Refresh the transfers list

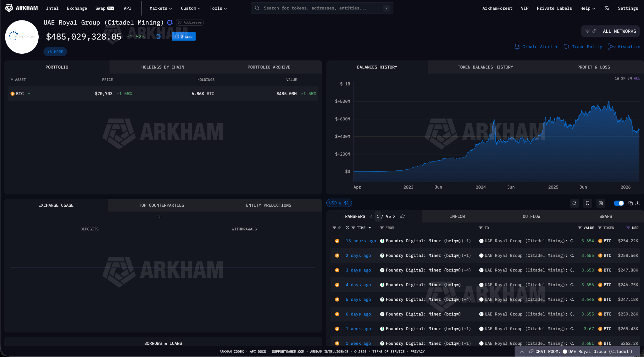point(403,216)
